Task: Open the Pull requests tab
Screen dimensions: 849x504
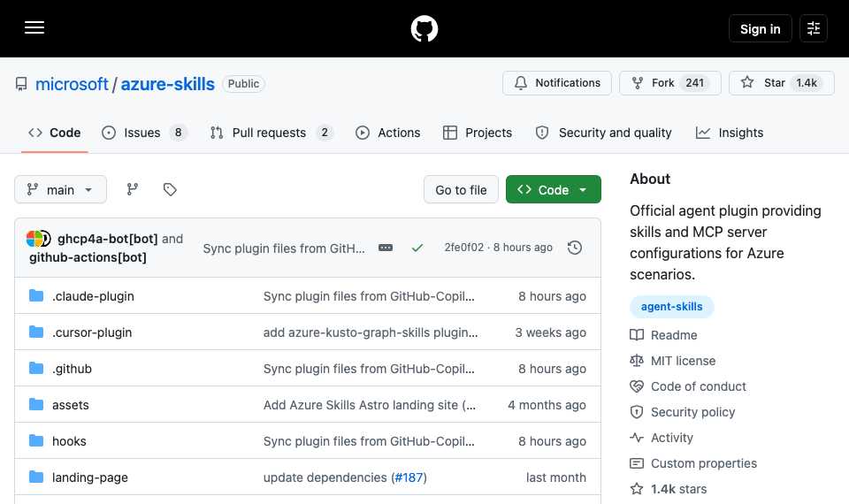Action: [x=272, y=133]
